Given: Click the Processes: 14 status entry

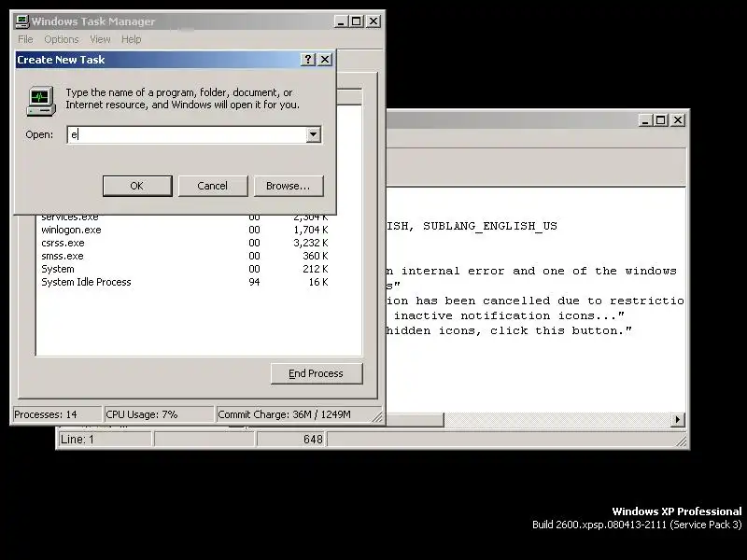Looking at the screenshot, I should [56, 414].
